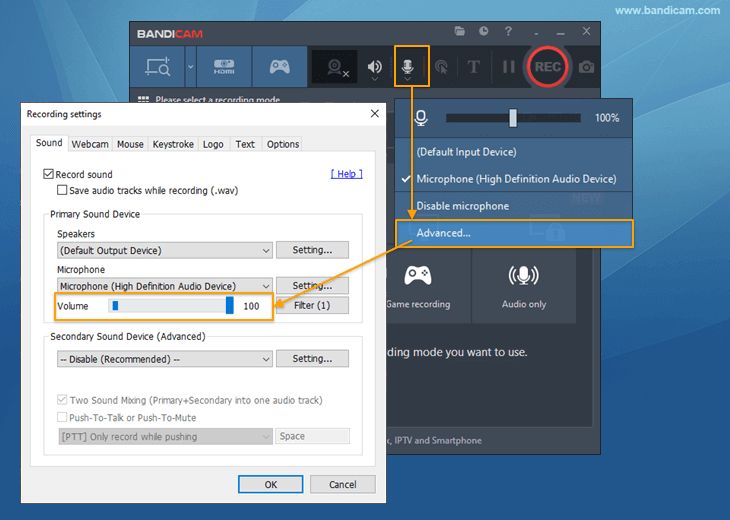This screenshot has width=730, height=520.
Task: Select the Audio only tile
Action: 524,286
